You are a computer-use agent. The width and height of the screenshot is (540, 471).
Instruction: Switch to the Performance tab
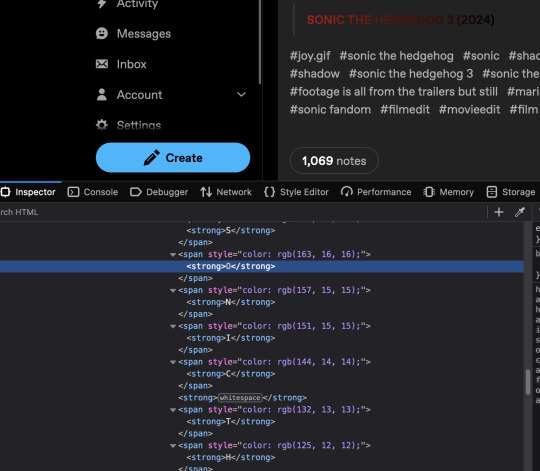click(376, 192)
